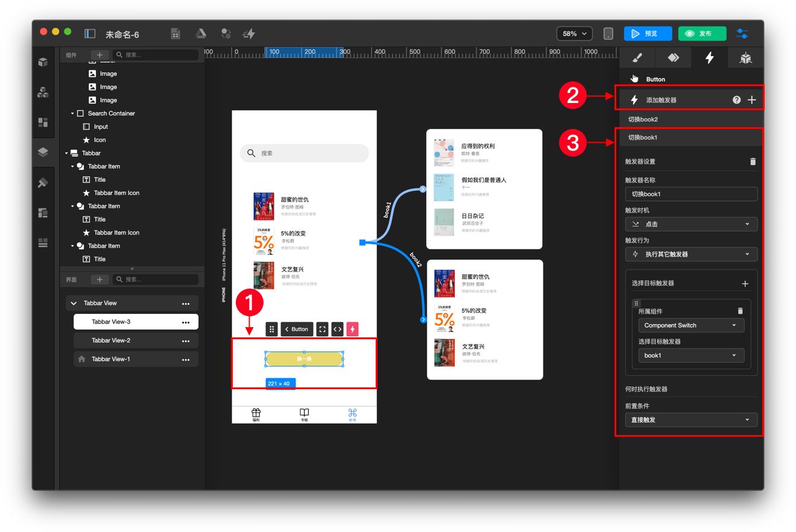Click the plus beside 选择目标触发器
The height and width of the screenshot is (532, 796).
coord(745,283)
